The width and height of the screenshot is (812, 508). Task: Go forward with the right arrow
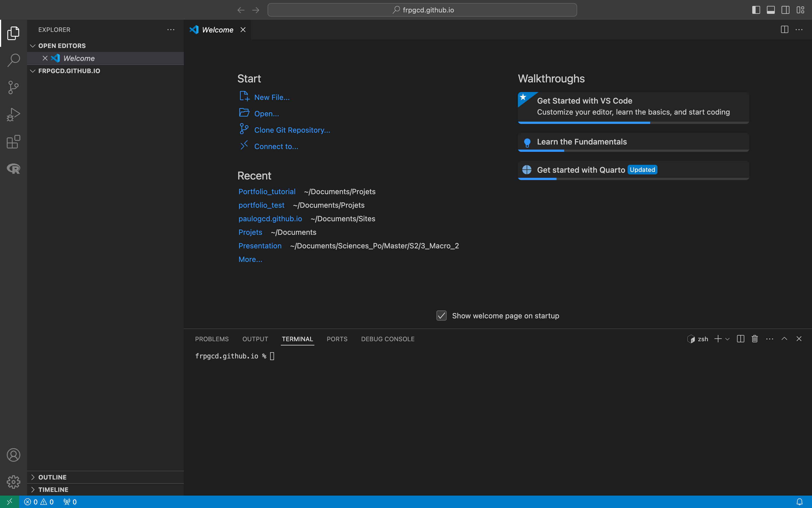pos(256,10)
